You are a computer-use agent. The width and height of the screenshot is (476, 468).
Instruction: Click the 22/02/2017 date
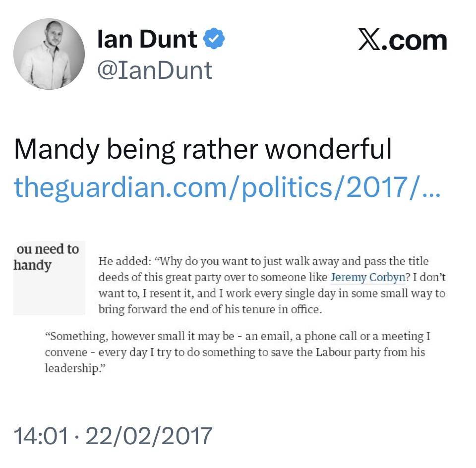coord(149,436)
